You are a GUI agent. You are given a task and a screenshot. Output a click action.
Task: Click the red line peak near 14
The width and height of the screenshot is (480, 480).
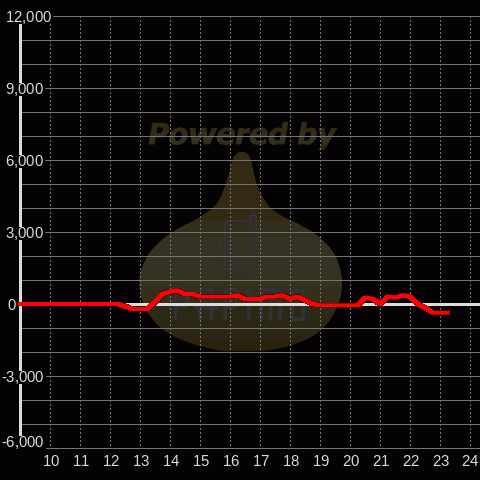point(176,291)
